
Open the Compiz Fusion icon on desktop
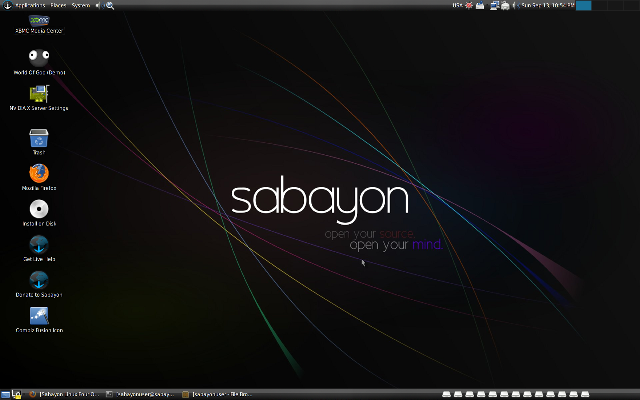pyautogui.click(x=39, y=317)
